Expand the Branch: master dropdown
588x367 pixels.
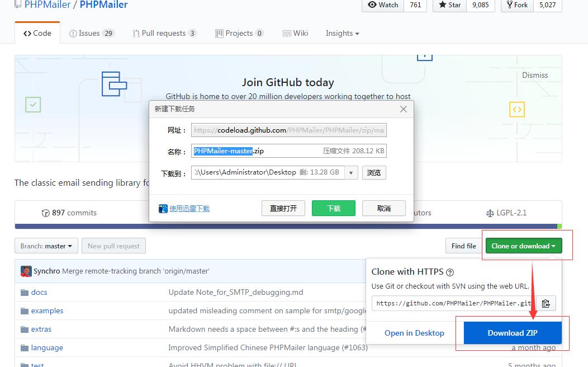pos(46,246)
